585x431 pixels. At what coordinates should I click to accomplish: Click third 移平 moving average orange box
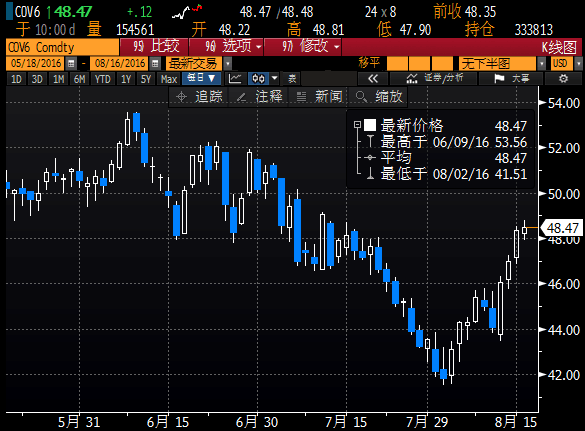click(x=442, y=63)
